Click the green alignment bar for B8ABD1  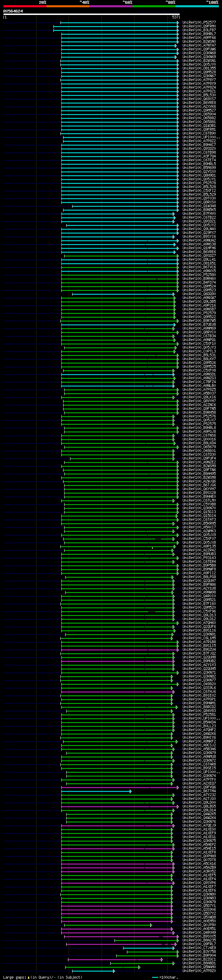click(x=142, y=963)
